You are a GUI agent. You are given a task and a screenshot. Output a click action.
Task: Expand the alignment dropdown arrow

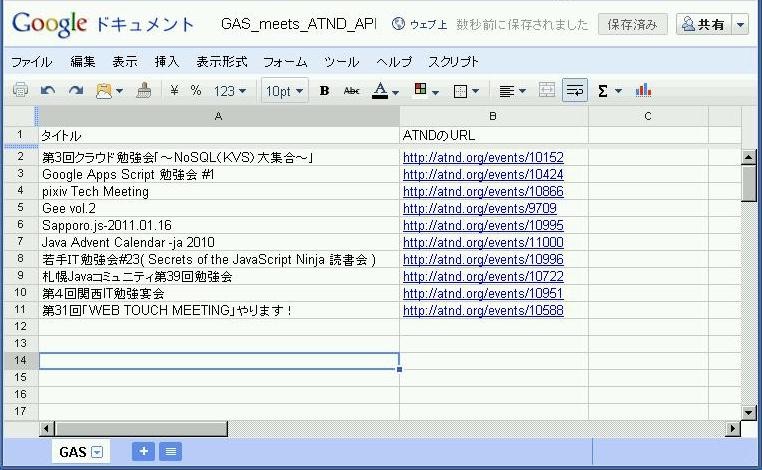522,91
